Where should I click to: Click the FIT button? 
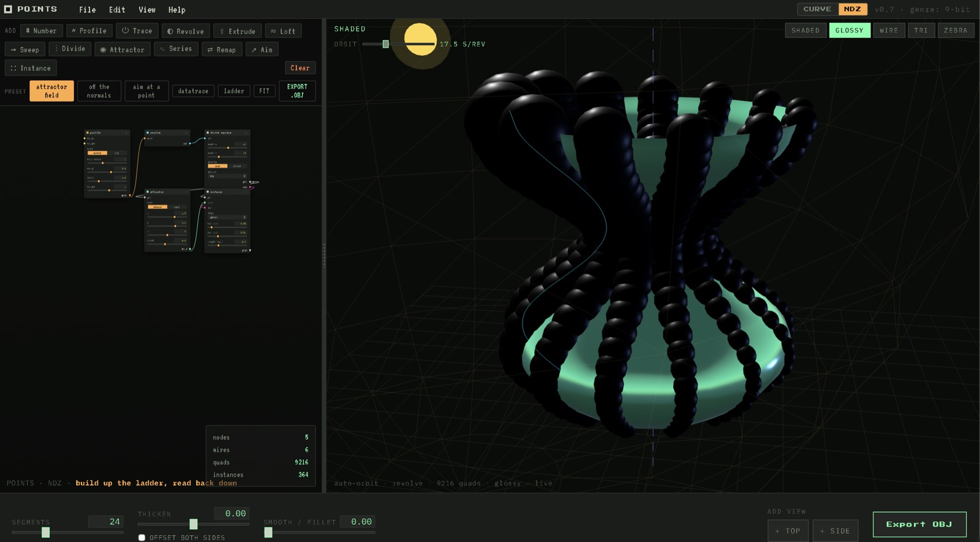coord(264,91)
